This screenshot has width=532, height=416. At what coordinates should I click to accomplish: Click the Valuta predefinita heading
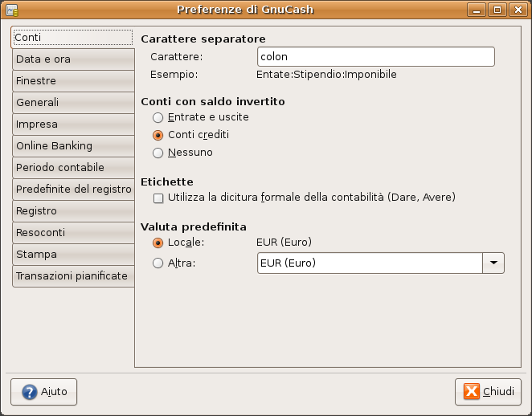(194, 226)
